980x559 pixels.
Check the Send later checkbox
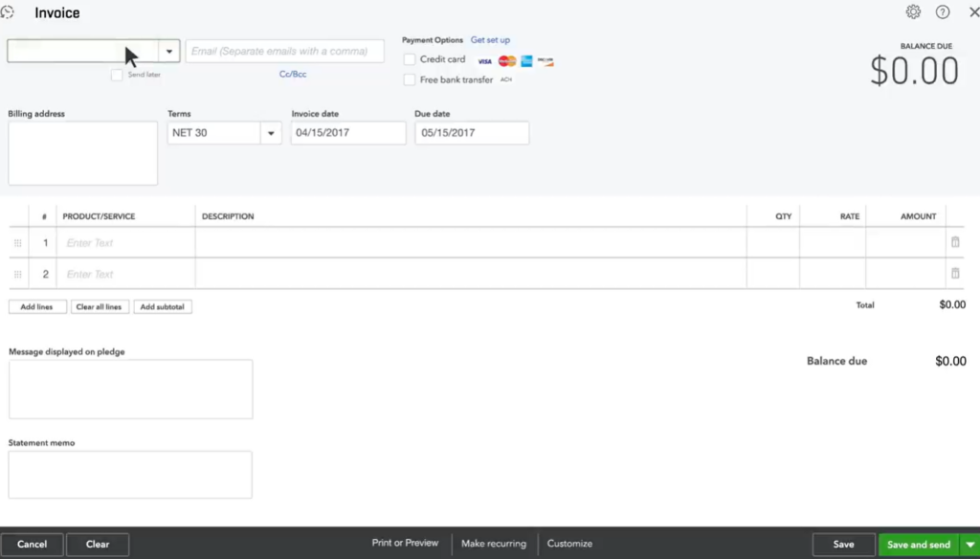point(118,75)
